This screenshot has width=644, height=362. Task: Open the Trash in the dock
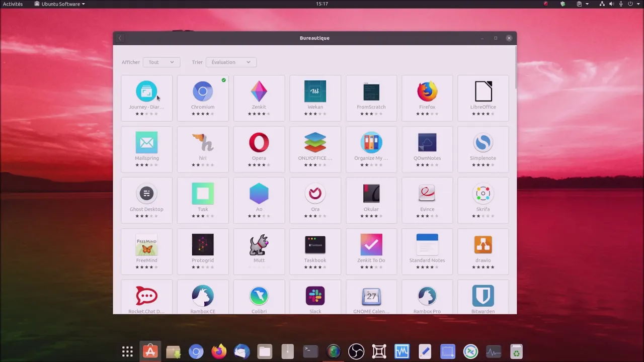[x=516, y=351]
